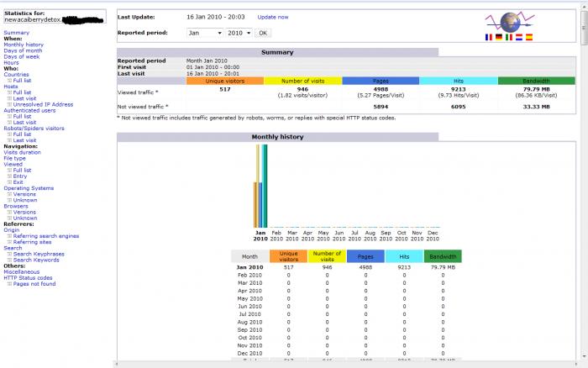The width and height of the screenshot is (588, 368).
Task: Switch language using the French flag
Action: 490,38
